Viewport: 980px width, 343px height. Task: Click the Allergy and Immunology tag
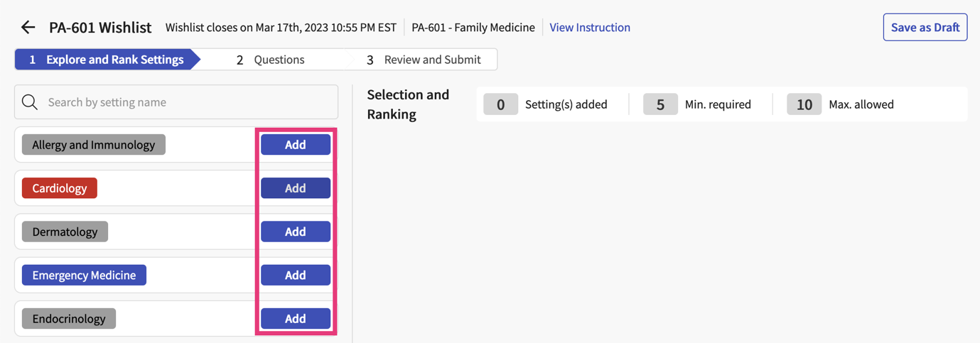pyautogui.click(x=93, y=145)
